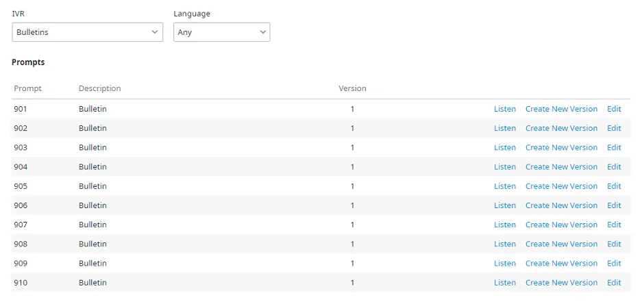Edit prompt 907

614,225
